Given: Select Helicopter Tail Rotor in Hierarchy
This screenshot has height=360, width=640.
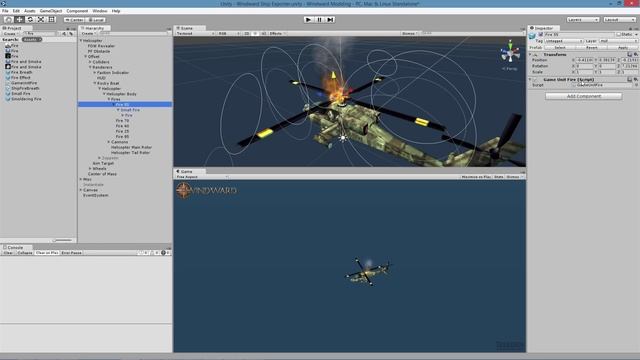Looking at the screenshot, I should (131, 153).
